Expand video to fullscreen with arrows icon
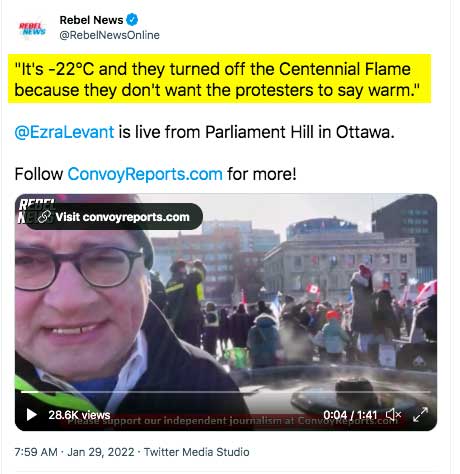This screenshot has width=460, height=474. pyautogui.click(x=420, y=415)
